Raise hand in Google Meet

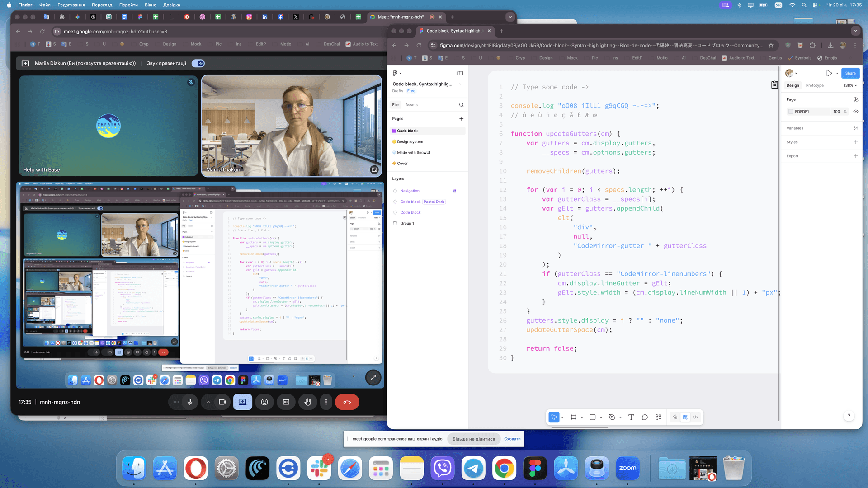[308, 402]
